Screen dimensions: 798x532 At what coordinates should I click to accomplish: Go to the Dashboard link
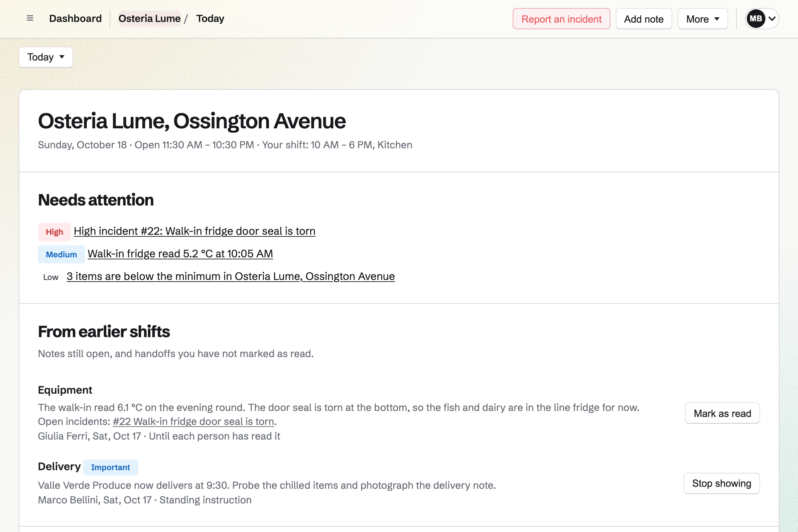(75, 18)
